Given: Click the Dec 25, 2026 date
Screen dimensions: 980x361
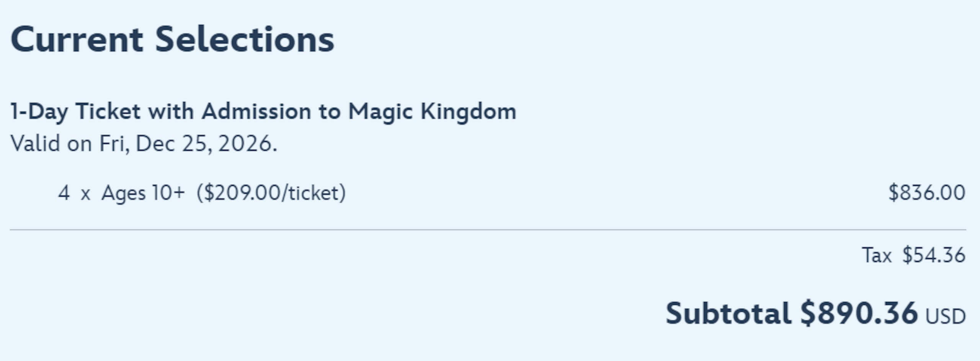Looking at the screenshot, I should click(206, 144).
